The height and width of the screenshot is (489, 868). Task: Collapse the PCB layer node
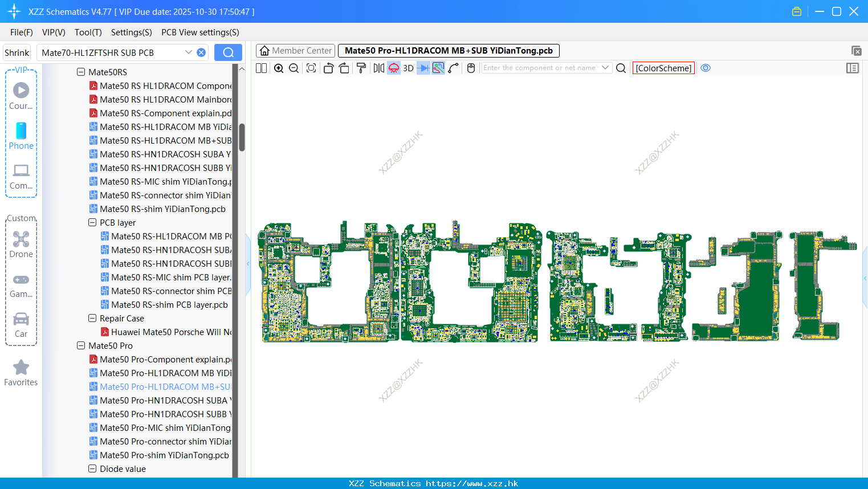(x=92, y=222)
